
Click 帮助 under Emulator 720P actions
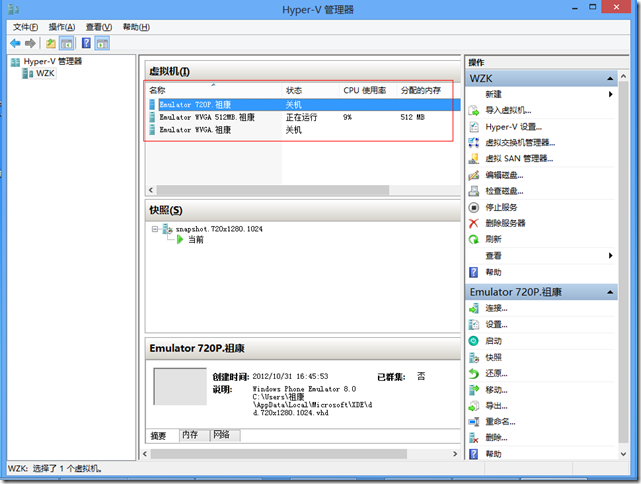pyautogui.click(x=493, y=454)
